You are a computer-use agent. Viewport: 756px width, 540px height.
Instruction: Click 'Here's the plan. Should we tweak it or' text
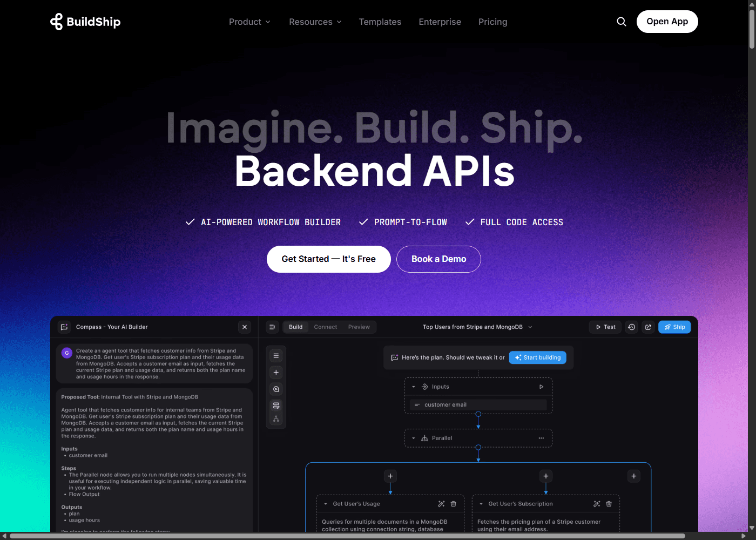pos(453,357)
